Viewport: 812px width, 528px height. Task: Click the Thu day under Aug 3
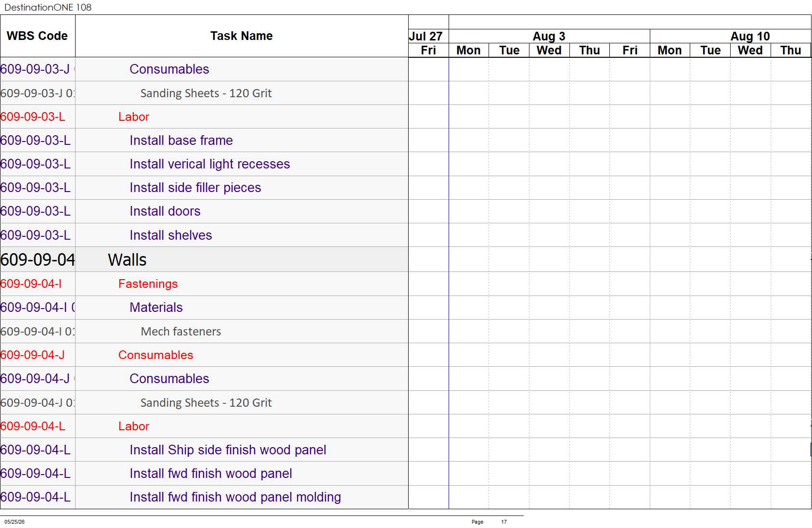tap(590, 50)
